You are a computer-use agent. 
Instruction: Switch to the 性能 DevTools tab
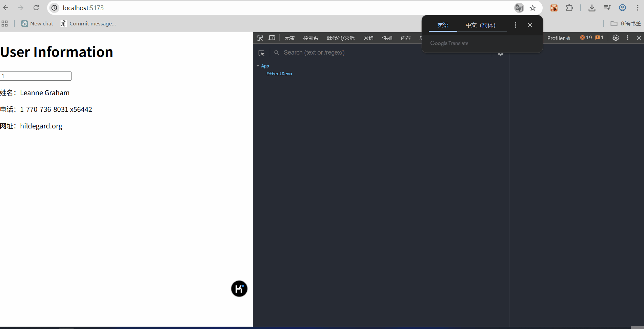pyautogui.click(x=387, y=38)
